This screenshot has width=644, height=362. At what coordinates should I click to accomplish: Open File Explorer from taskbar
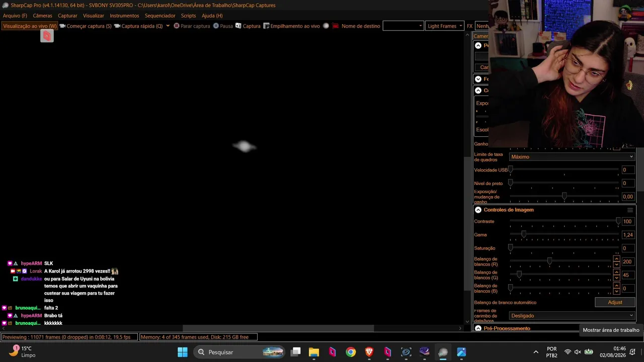pyautogui.click(x=314, y=352)
